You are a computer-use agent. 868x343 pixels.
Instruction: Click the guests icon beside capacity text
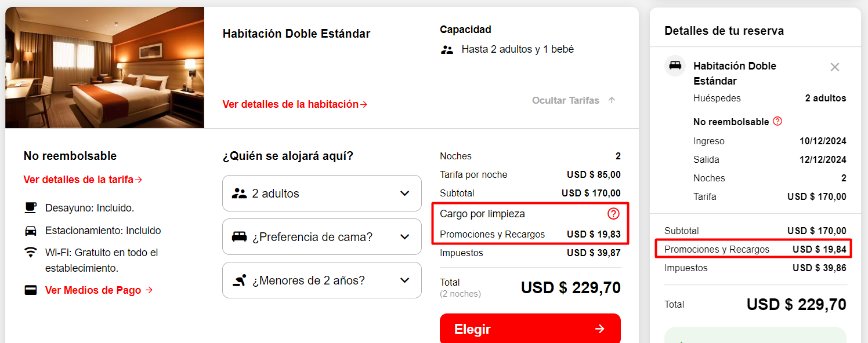(x=447, y=50)
